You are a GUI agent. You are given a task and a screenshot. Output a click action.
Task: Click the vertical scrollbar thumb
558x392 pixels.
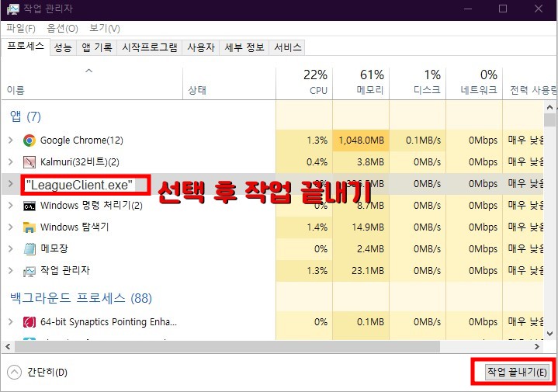point(549,120)
